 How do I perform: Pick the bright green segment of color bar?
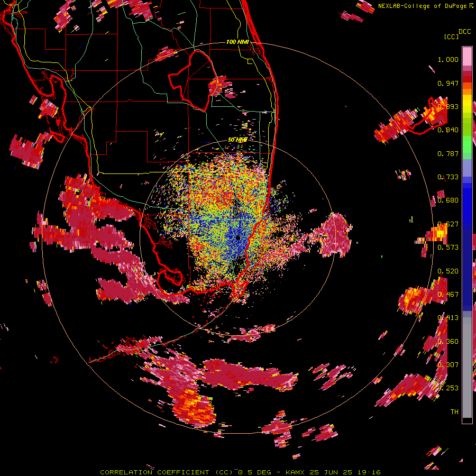pyautogui.click(x=467, y=145)
